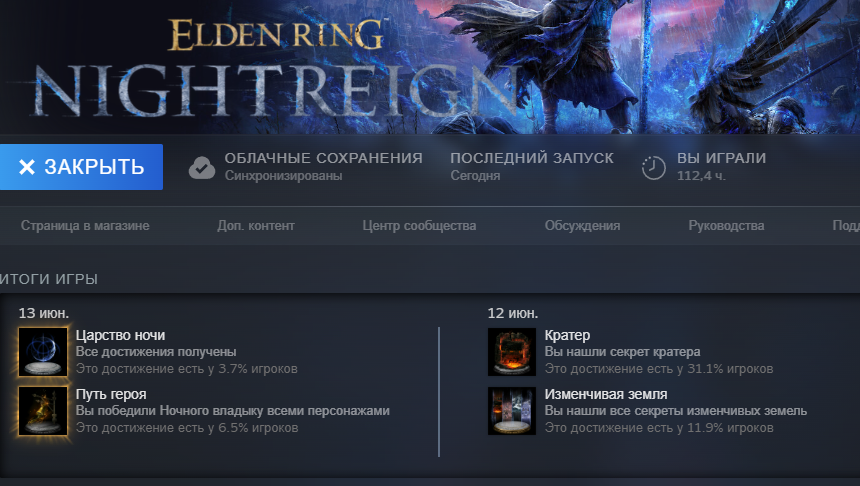Click the Итоги игры section header
Viewport: 860px width, 486px height.
(x=48, y=279)
